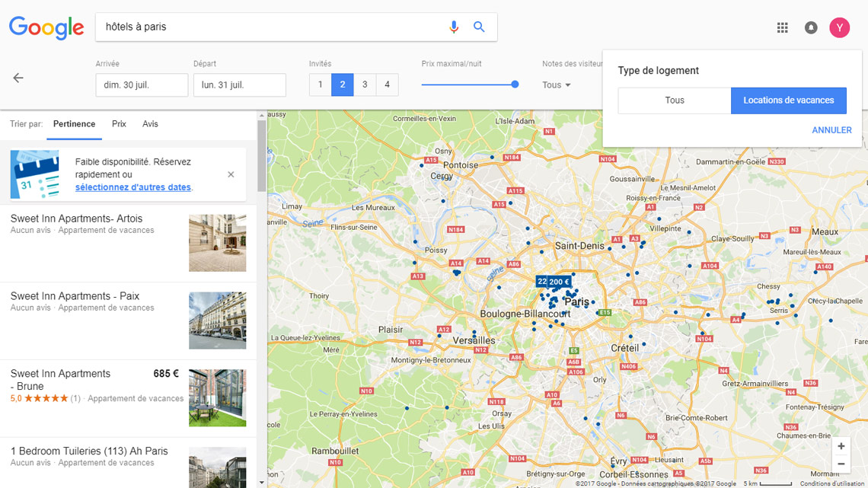Zoom in on the map
868x488 pixels.
[841, 446]
